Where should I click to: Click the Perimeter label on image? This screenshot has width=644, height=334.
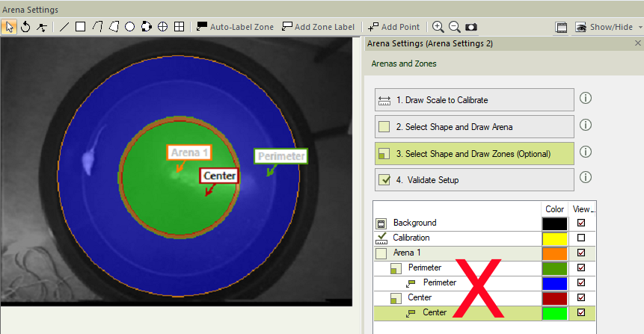pos(281,156)
